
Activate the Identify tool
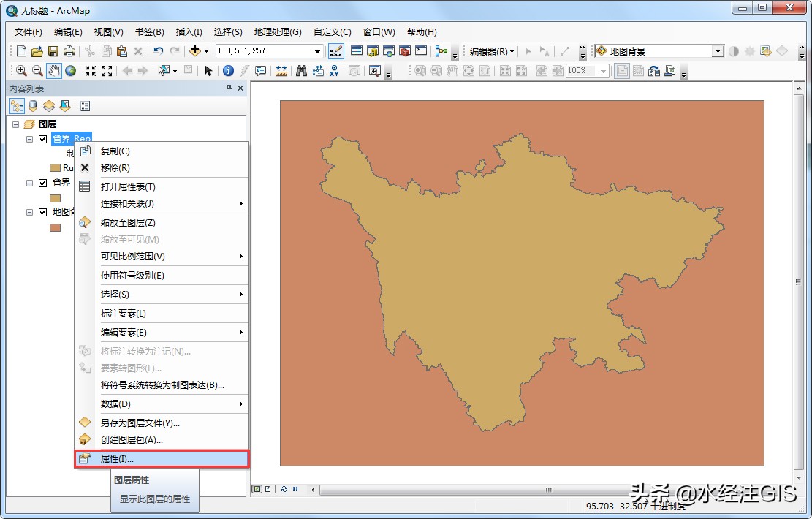[x=228, y=70]
